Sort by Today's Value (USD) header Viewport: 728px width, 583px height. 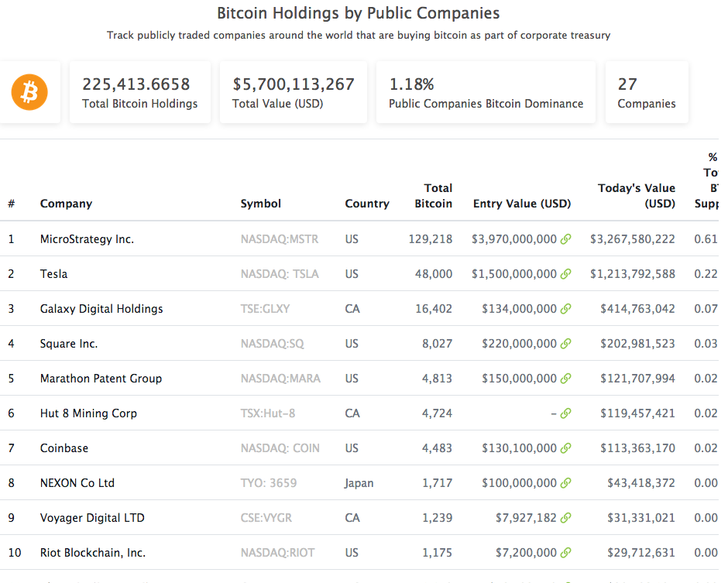click(x=637, y=195)
